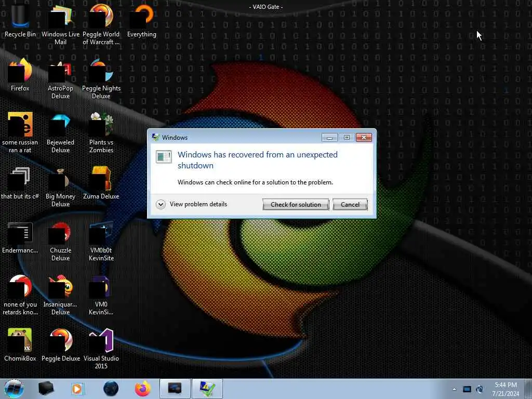Select the 'none of you' desktop icon

pyautogui.click(x=20, y=295)
